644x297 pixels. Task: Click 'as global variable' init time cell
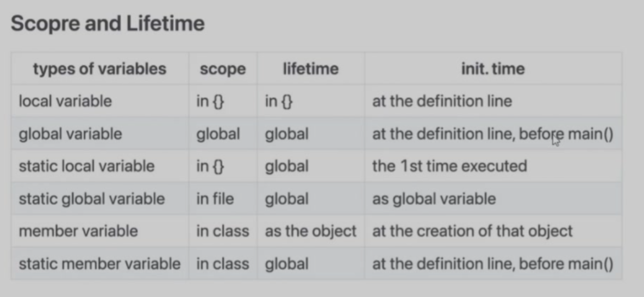434,199
